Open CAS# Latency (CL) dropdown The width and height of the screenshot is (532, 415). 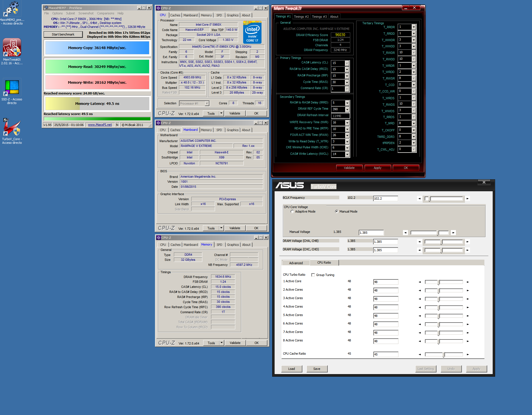point(347,63)
